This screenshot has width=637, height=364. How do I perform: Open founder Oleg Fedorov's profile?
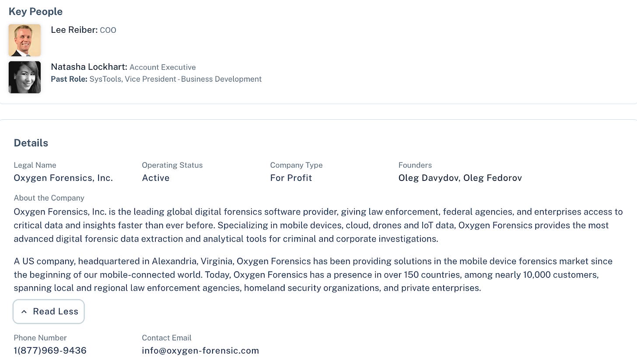coord(493,178)
